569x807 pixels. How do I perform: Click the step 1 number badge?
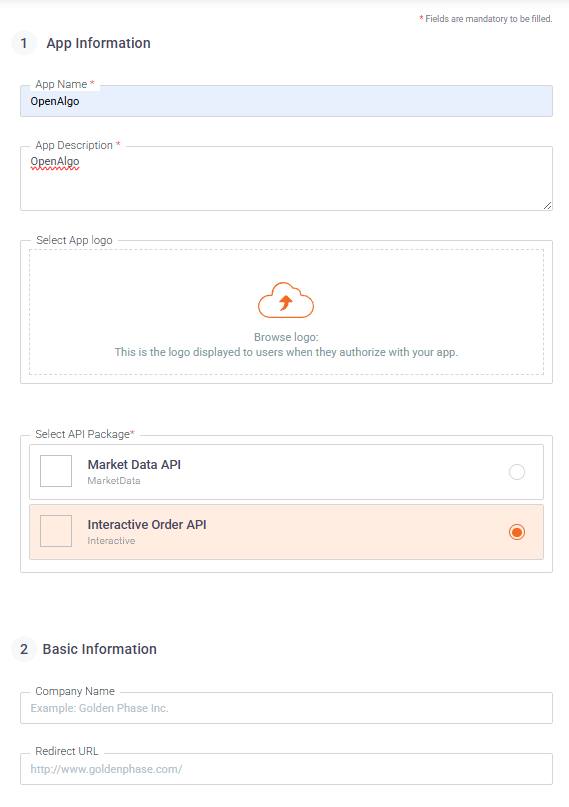[x=24, y=43]
